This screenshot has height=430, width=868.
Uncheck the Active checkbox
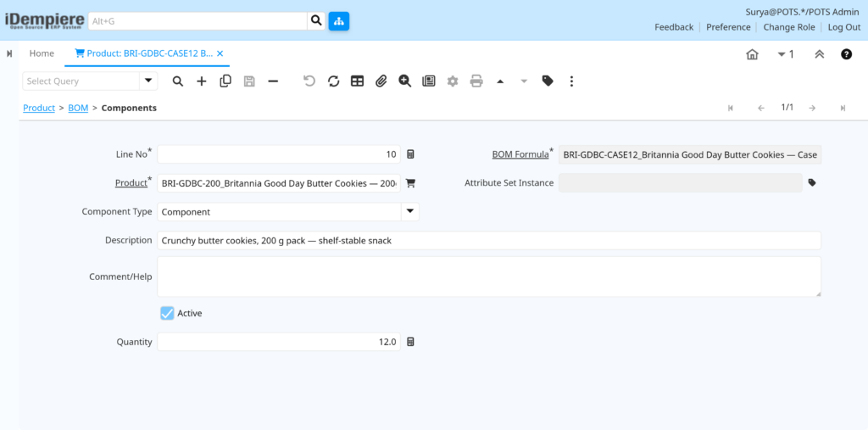167,313
